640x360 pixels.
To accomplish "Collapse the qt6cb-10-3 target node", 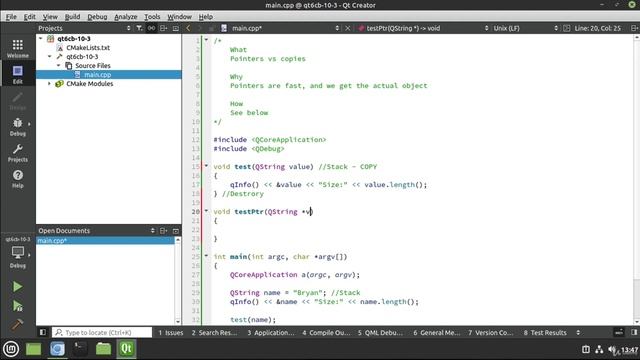I will coord(49,56).
